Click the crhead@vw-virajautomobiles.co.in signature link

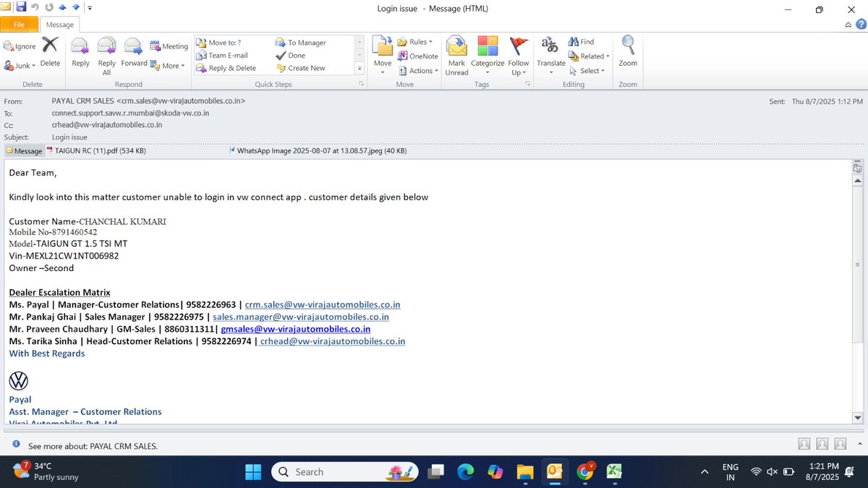click(x=332, y=341)
